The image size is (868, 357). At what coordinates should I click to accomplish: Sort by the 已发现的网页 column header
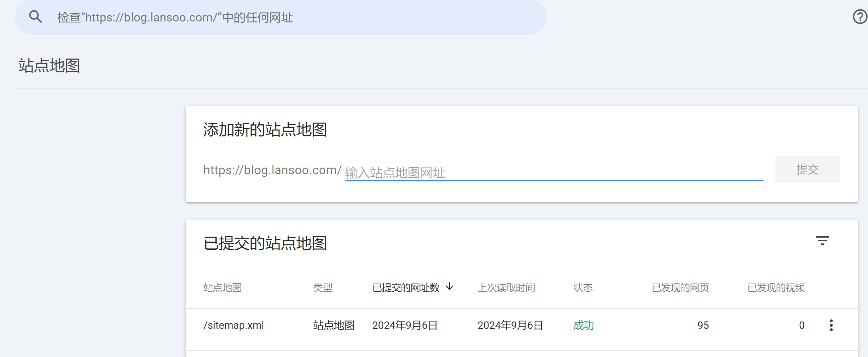680,288
